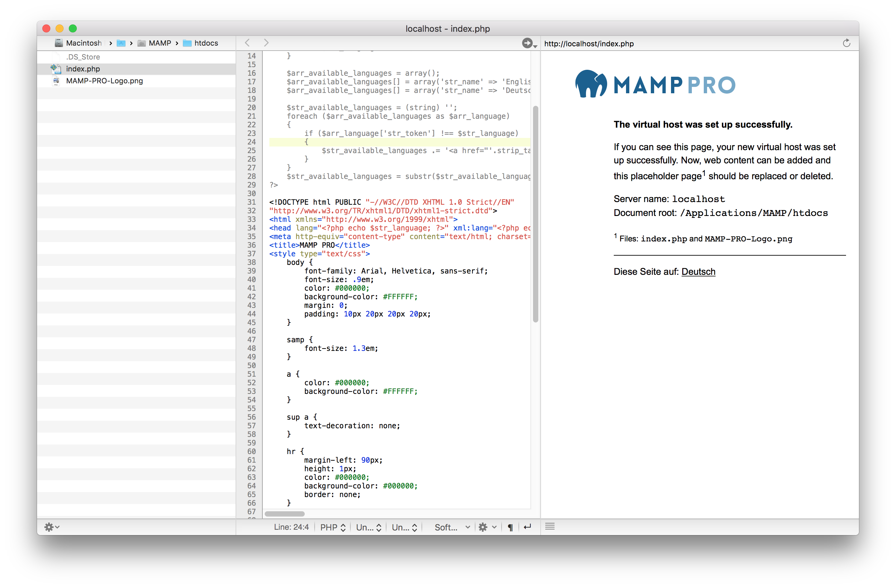Viewport: 896px width, 588px height.
Task: Open the PHP language selector
Action: coord(333,527)
